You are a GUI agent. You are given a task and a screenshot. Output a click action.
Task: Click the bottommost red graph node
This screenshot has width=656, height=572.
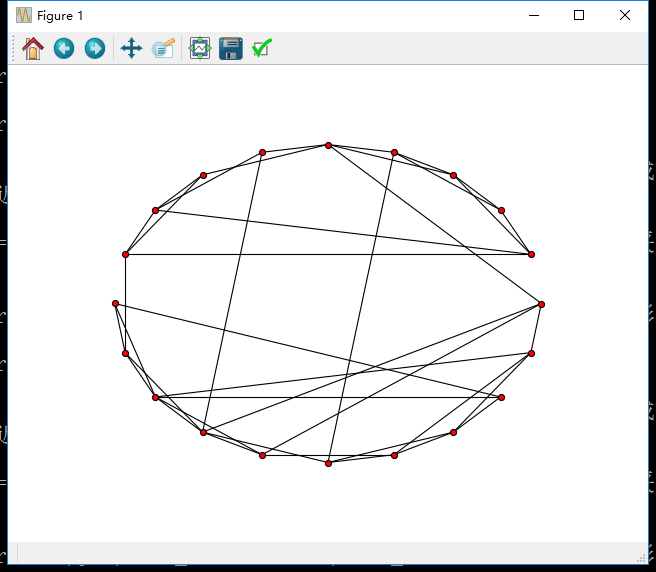[x=328, y=464]
